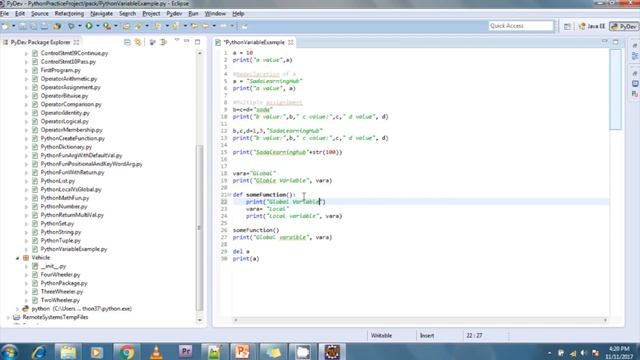Open PowerPoint from taskbar
Viewport: 640px width, 360px height.
[x=242, y=352]
